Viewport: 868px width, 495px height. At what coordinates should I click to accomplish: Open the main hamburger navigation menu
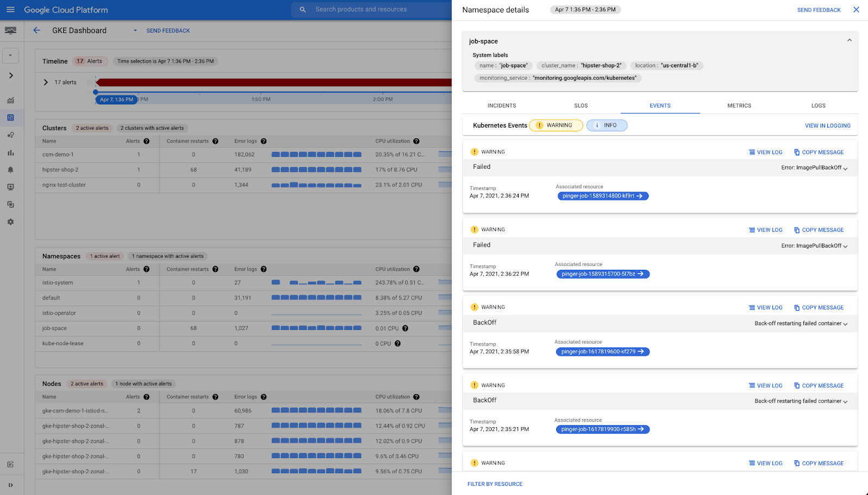[10, 10]
